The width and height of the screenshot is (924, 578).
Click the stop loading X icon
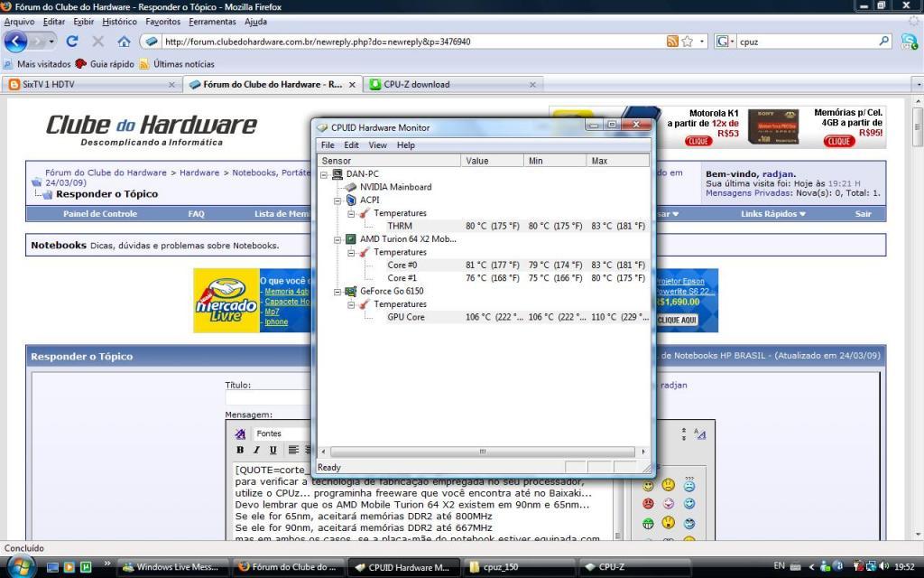(x=97, y=42)
